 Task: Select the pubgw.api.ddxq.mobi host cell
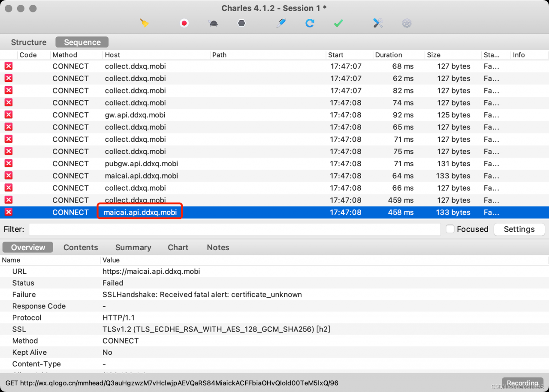[141, 164]
